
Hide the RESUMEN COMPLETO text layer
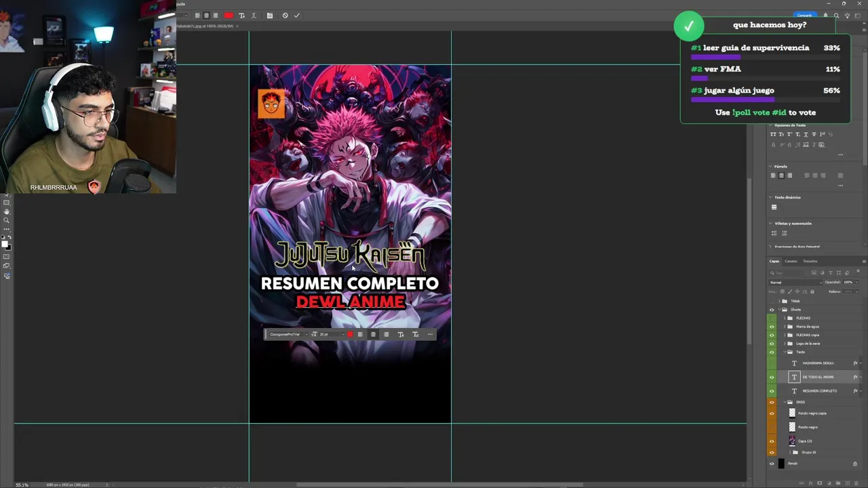coord(771,390)
